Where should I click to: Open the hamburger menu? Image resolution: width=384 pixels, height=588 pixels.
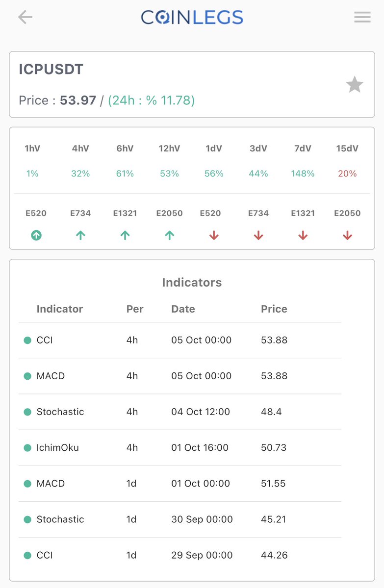click(362, 17)
